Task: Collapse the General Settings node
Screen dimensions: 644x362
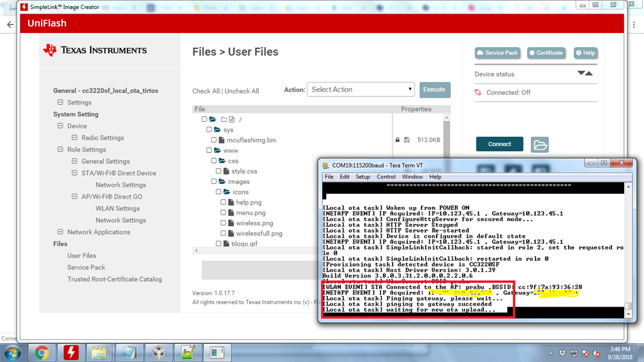Action: tap(74, 161)
